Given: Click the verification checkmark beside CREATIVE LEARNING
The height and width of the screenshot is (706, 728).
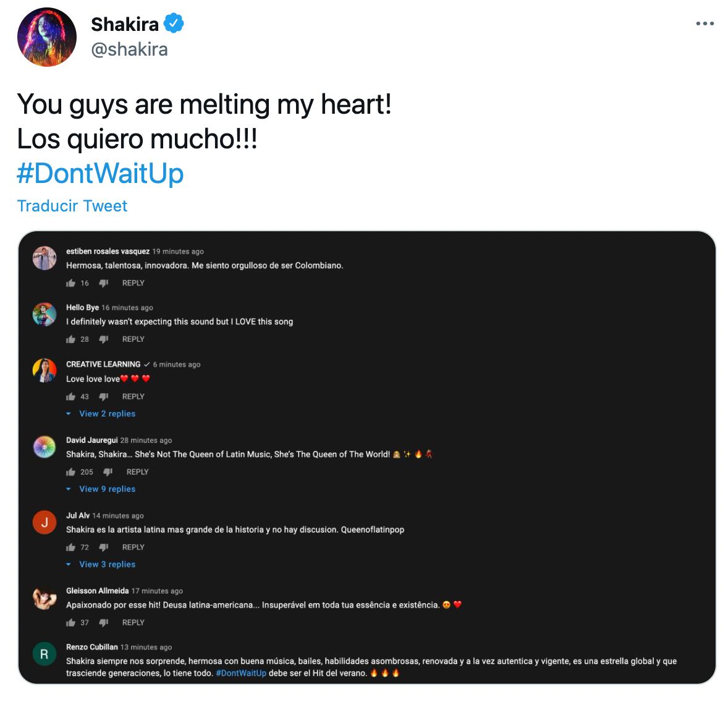Looking at the screenshot, I should (x=147, y=364).
